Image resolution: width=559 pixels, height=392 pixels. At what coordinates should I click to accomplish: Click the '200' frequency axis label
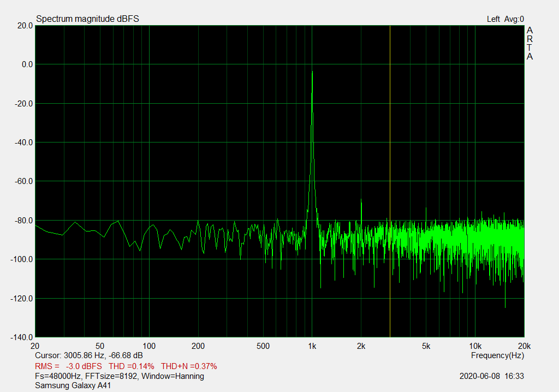coord(198,346)
